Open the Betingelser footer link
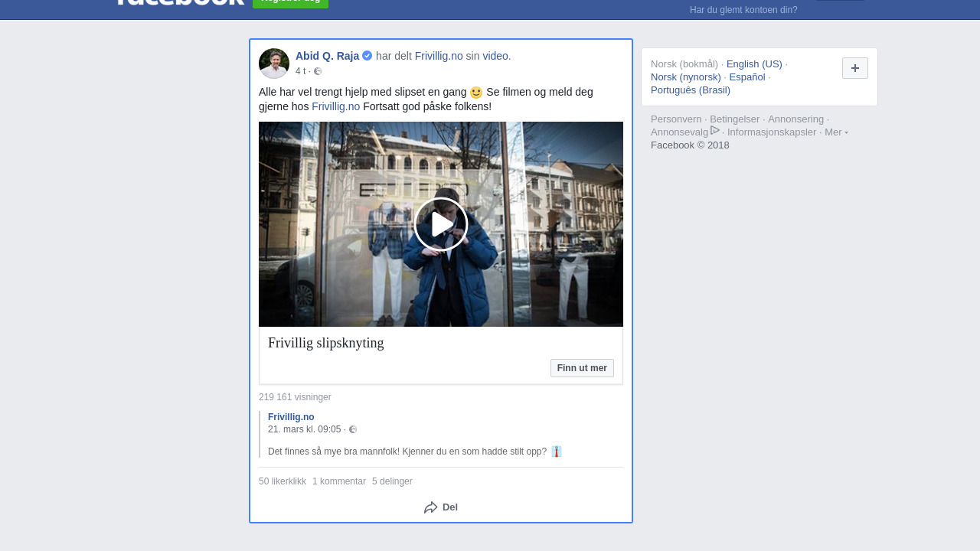The width and height of the screenshot is (980, 551). [x=735, y=119]
